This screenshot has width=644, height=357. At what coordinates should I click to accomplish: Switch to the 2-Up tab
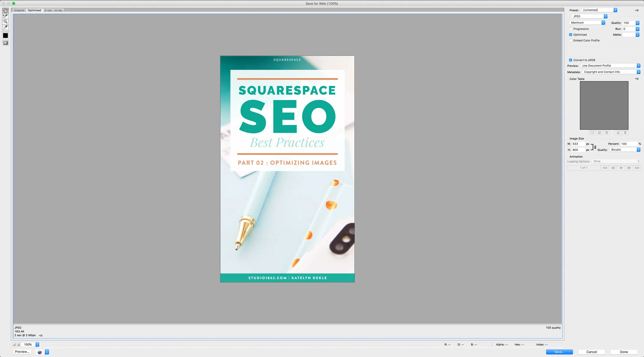click(x=48, y=10)
